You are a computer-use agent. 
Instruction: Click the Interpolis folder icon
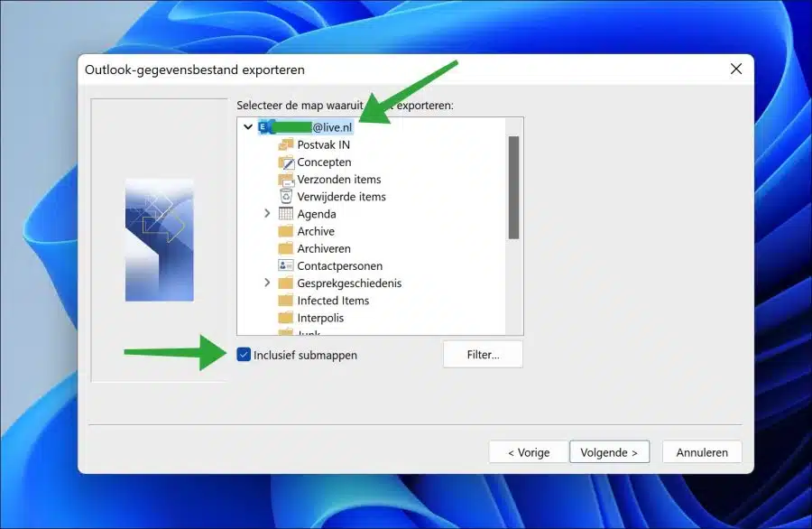point(286,318)
